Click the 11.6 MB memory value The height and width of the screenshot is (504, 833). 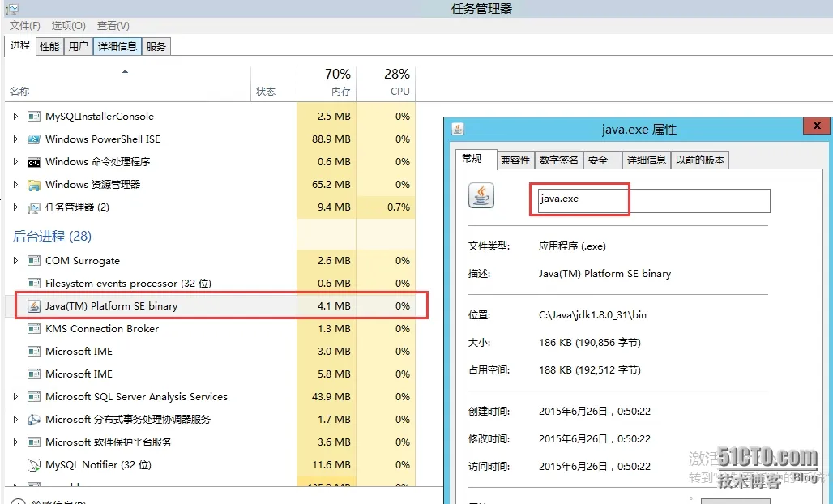(x=331, y=464)
